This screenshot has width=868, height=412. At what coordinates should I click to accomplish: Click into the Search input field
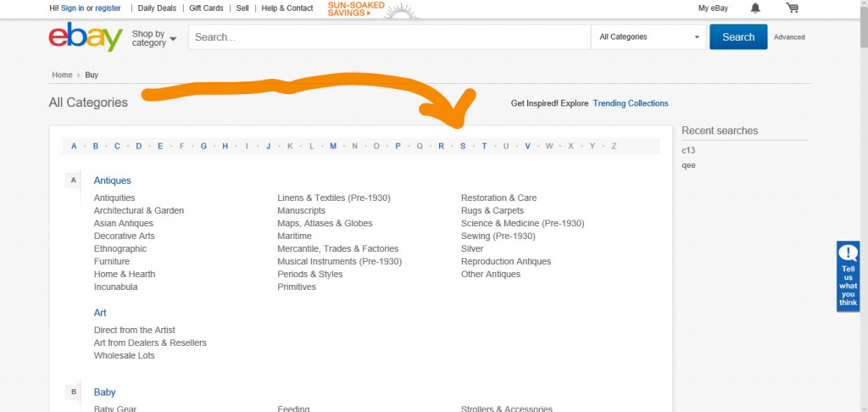pyautogui.click(x=390, y=37)
